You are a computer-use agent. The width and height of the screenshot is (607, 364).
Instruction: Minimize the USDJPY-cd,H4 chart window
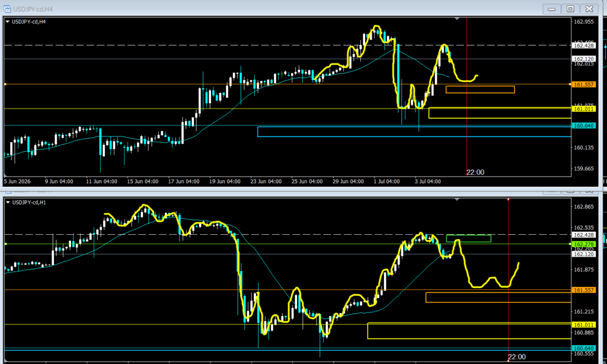(551, 8)
